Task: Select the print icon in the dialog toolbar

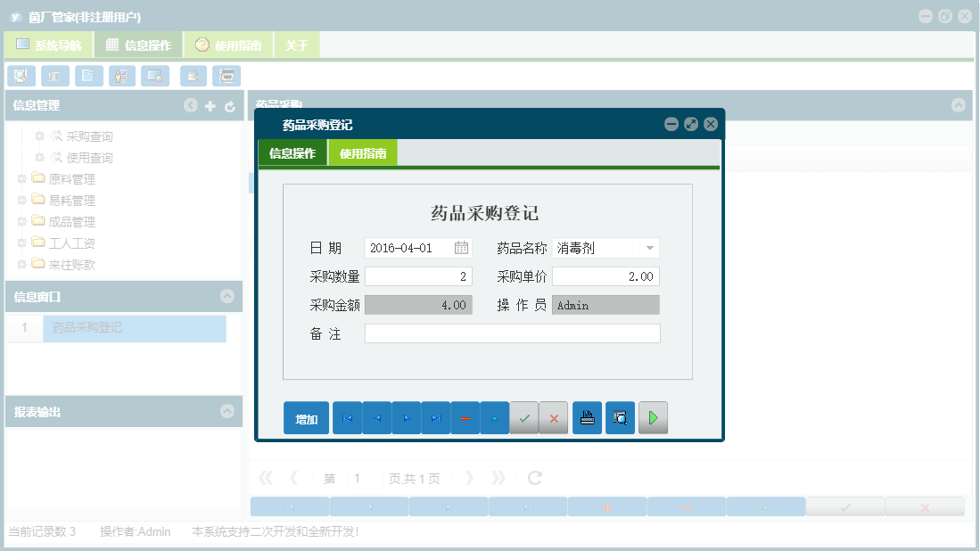Action: coord(587,417)
